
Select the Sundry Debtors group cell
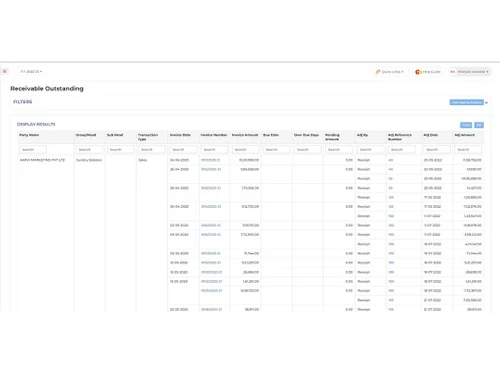coord(89,160)
